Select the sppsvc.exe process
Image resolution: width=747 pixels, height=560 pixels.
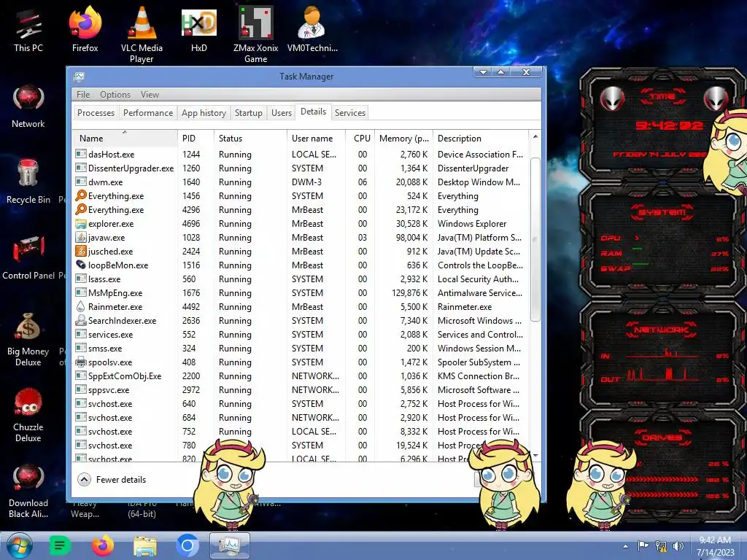pyautogui.click(x=301, y=389)
